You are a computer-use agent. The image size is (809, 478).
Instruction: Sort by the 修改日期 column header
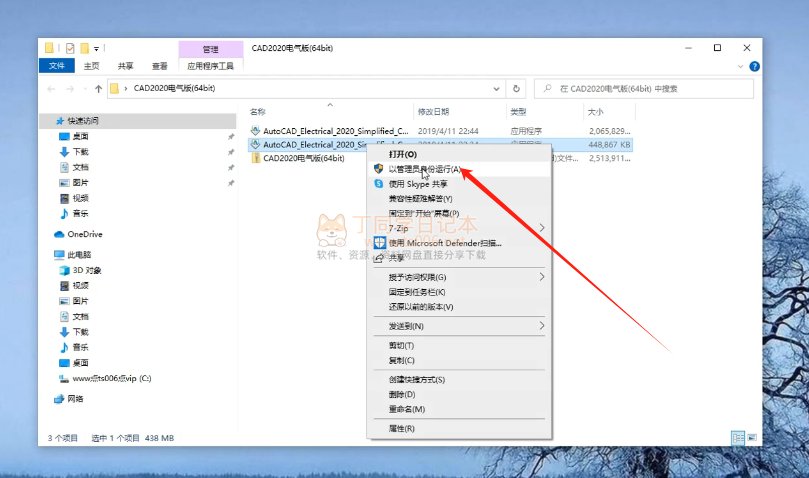tap(433, 111)
